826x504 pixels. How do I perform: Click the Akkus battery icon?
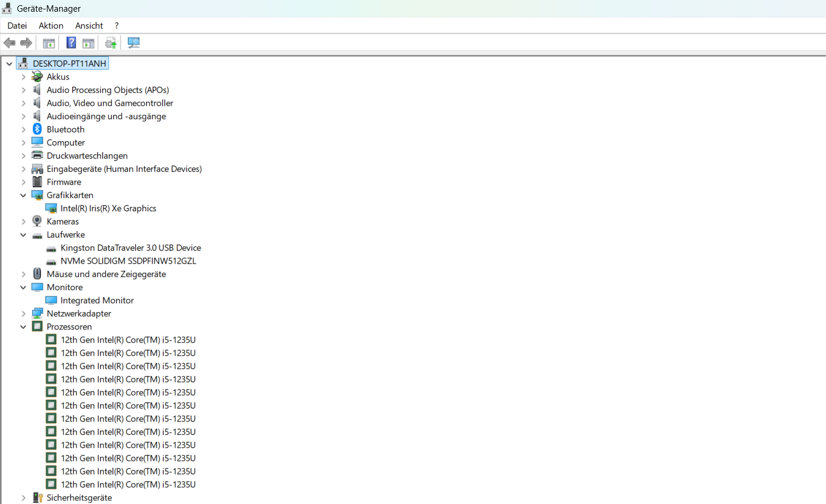(x=37, y=77)
